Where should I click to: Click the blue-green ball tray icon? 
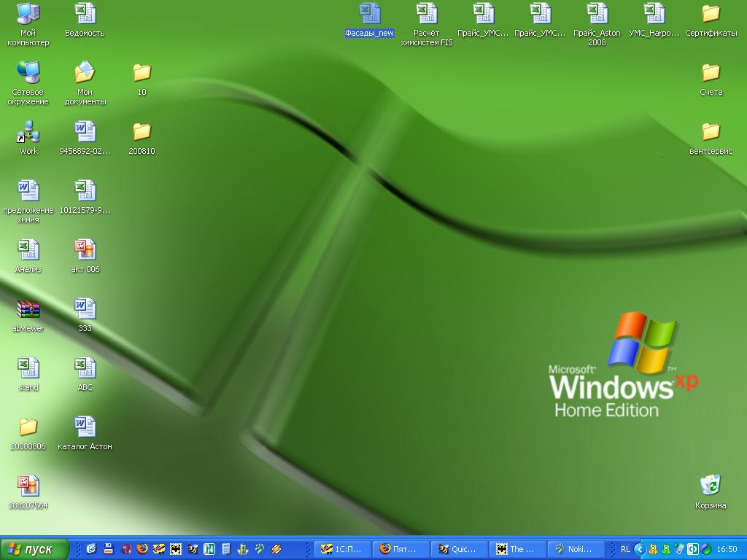click(x=706, y=549)
